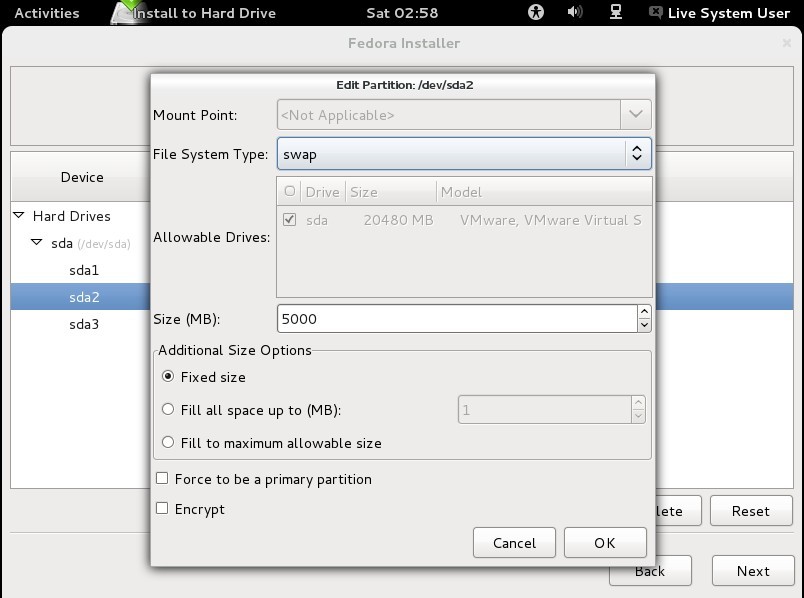Click the icon beside Live System User
Screen dimensions: 804x598
(x=654, y=13)
